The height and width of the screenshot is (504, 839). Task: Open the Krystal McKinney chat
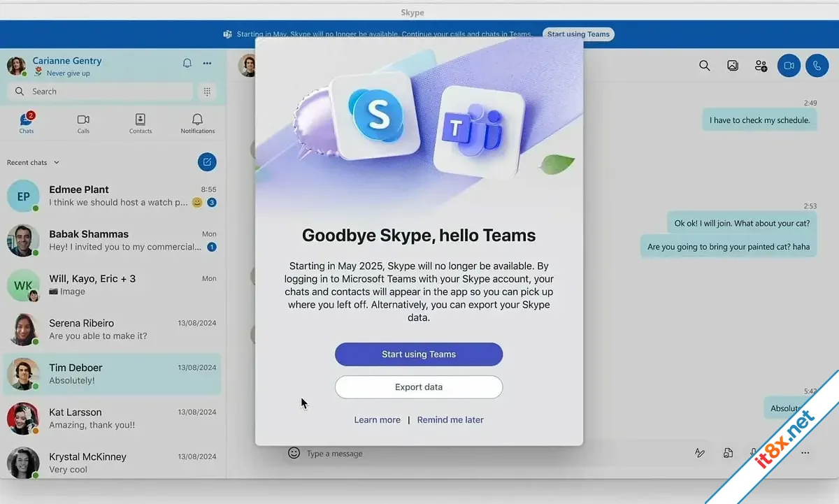tap(113, 463)
